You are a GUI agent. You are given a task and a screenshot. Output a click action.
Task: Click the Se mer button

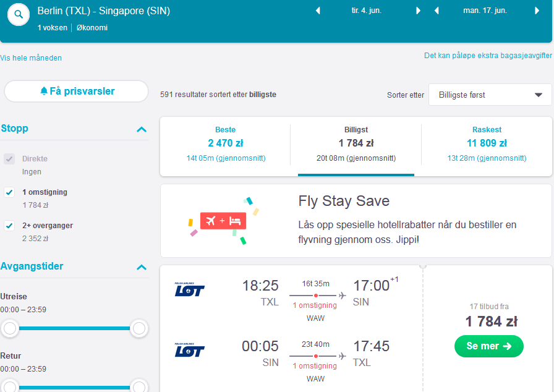coord(488,346)
